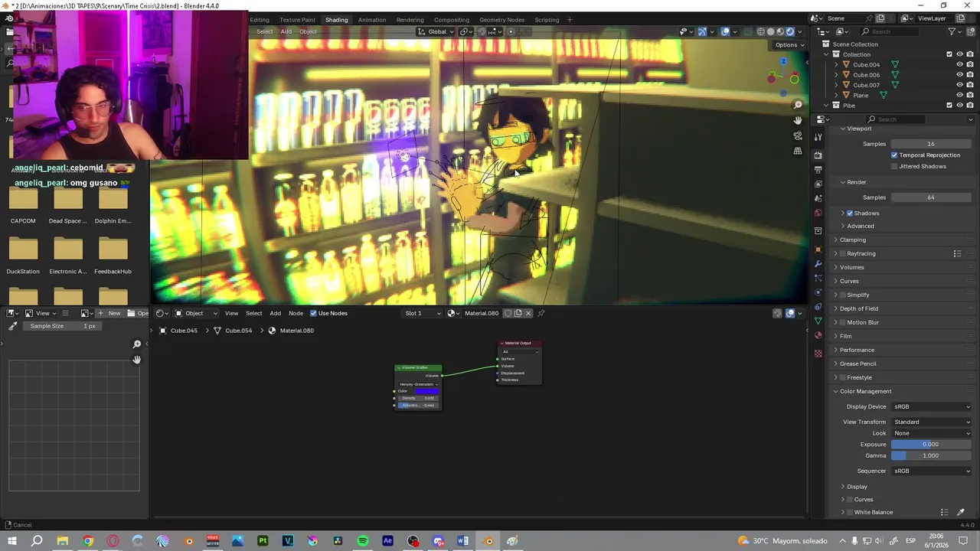Open the viewport Object menu
Screen dimensions: 980x551
tap(308, 31)
